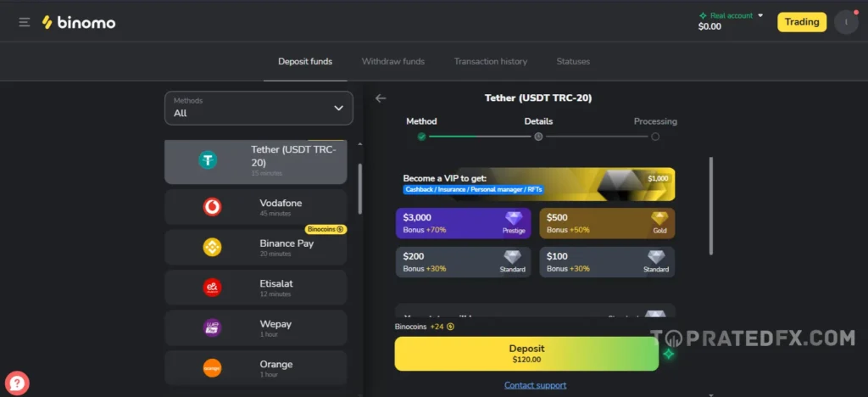Click the Wepay logo icon
This screenshot has width=868, height=397.
point(212,327)
